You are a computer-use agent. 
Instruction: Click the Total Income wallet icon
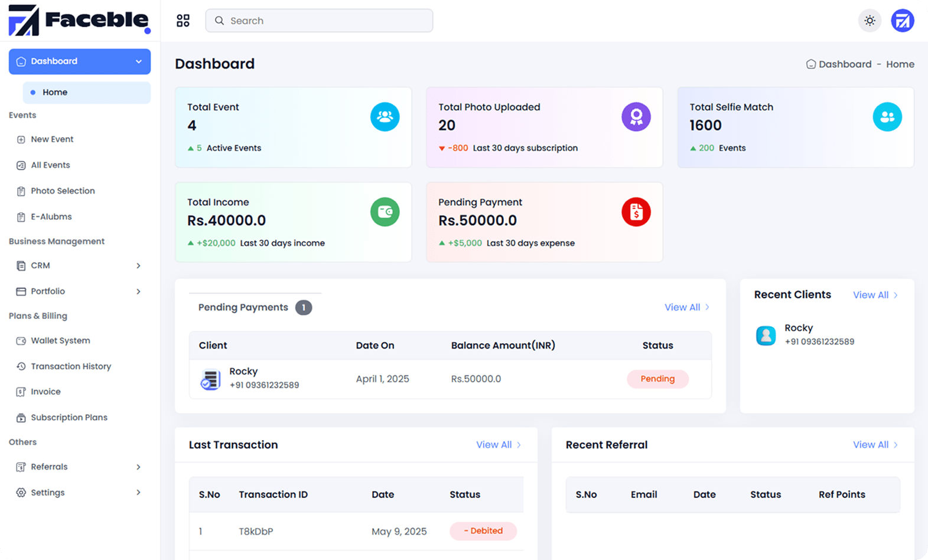tap(385, 212)
